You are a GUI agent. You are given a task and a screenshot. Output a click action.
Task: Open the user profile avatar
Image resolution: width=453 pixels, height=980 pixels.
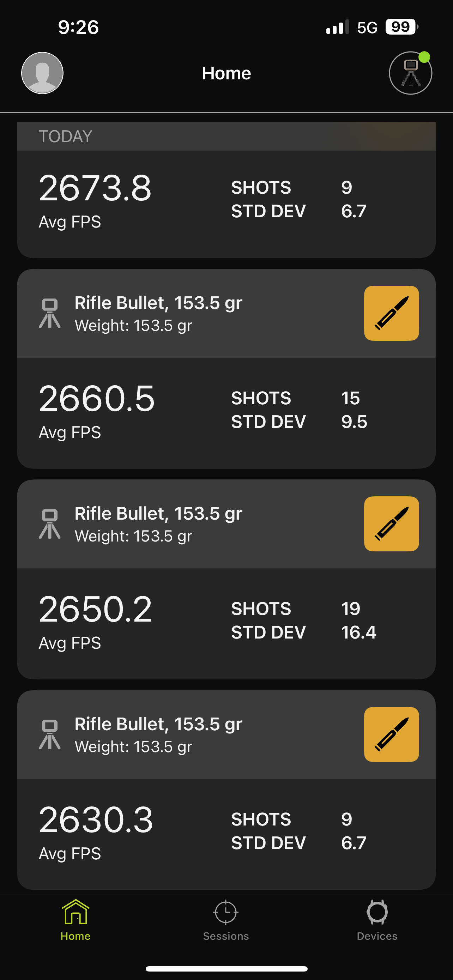[42, 73]
